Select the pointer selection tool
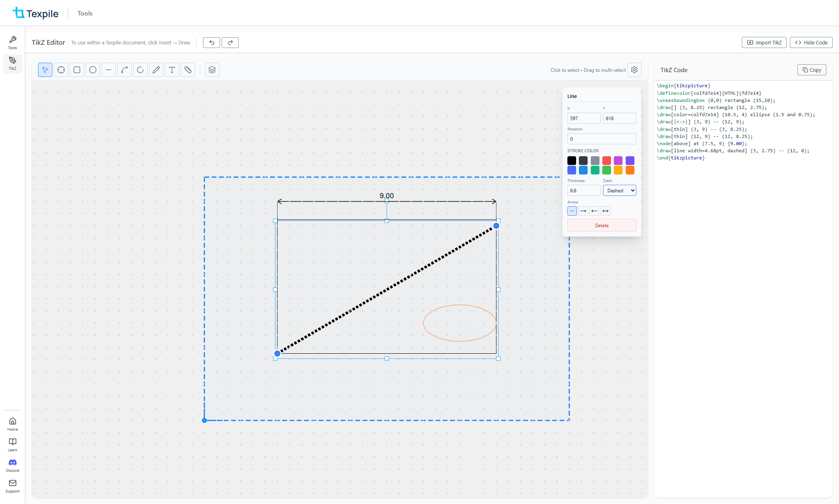The image size is (839, 504). (x=45, y=70)
